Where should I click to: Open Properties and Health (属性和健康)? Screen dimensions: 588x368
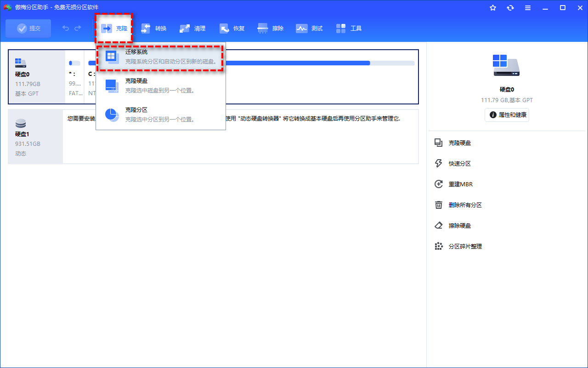click(x=507, y=115)
